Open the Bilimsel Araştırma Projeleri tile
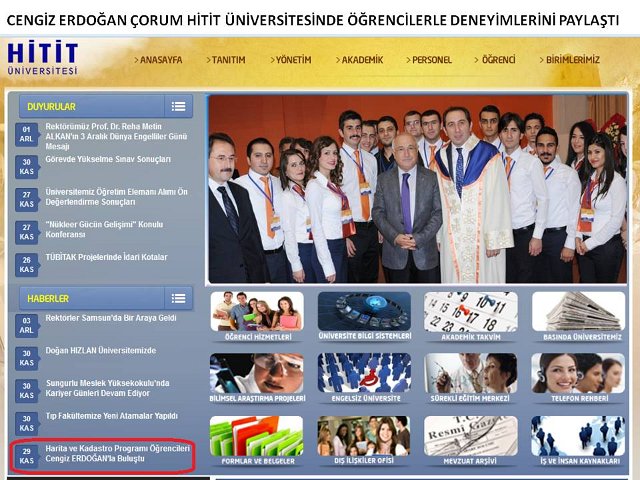The image size is (640, 480). coord(257,378)
